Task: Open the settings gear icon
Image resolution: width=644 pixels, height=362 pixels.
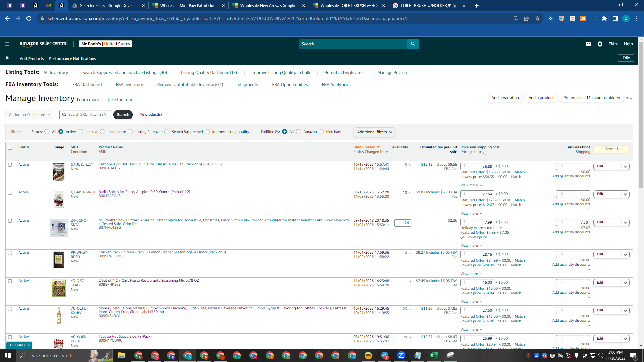Action: (x=600, y=44)
